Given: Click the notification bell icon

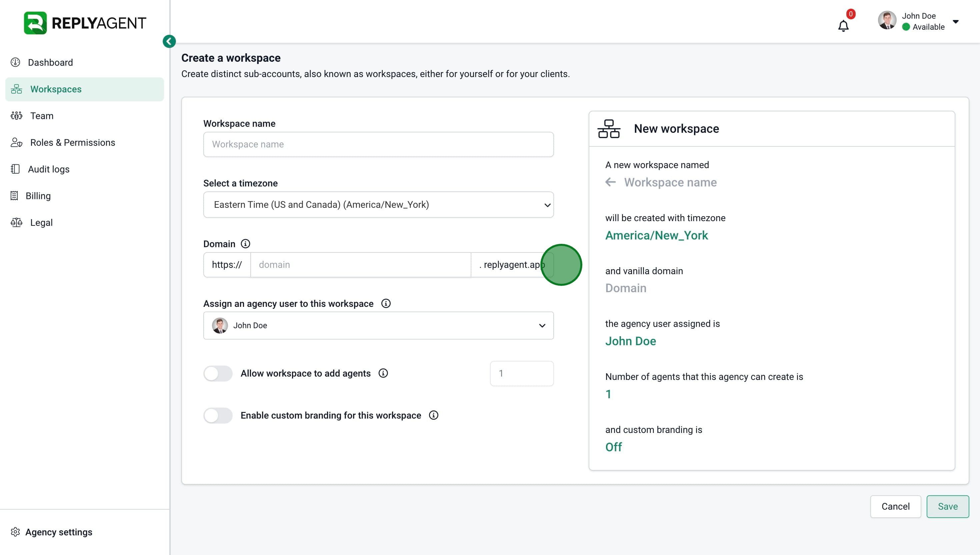Looking at the screenshot, I should tap(843, 26).
